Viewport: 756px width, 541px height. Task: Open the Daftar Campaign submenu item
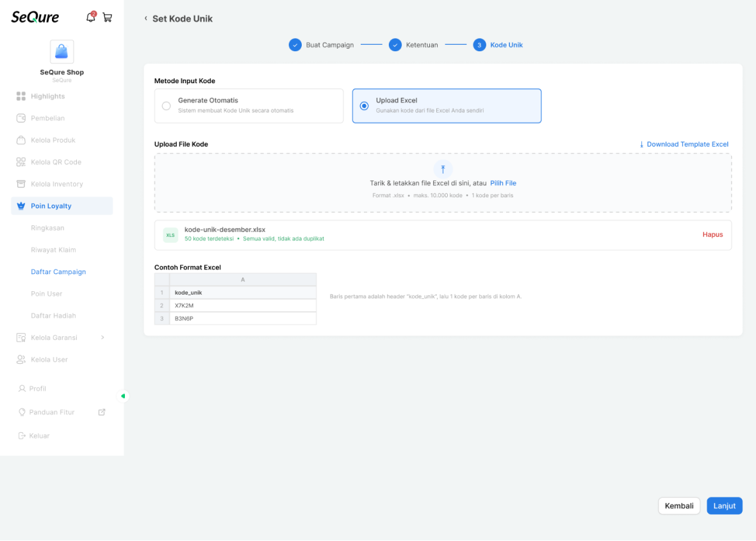pyautogui.click(x=58, y=271)
